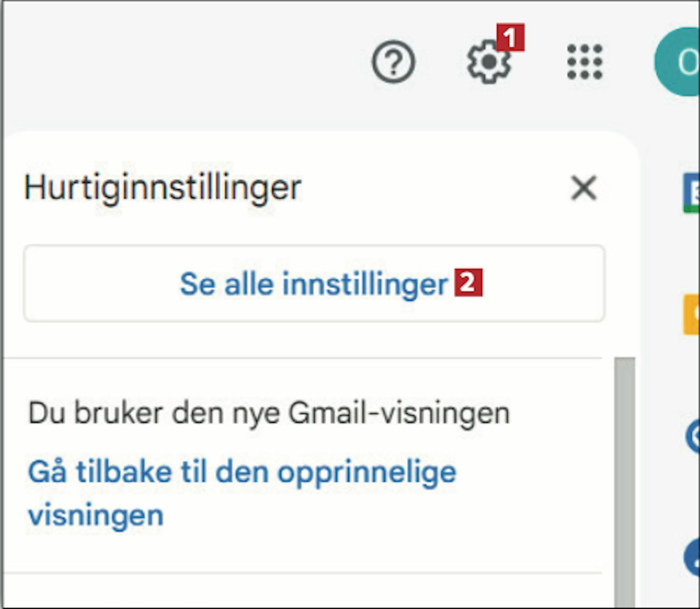Image resolution: width=700 pixels, height=609 pixels.
Task: Click empty area below the bottom divider
Action: 302,590
